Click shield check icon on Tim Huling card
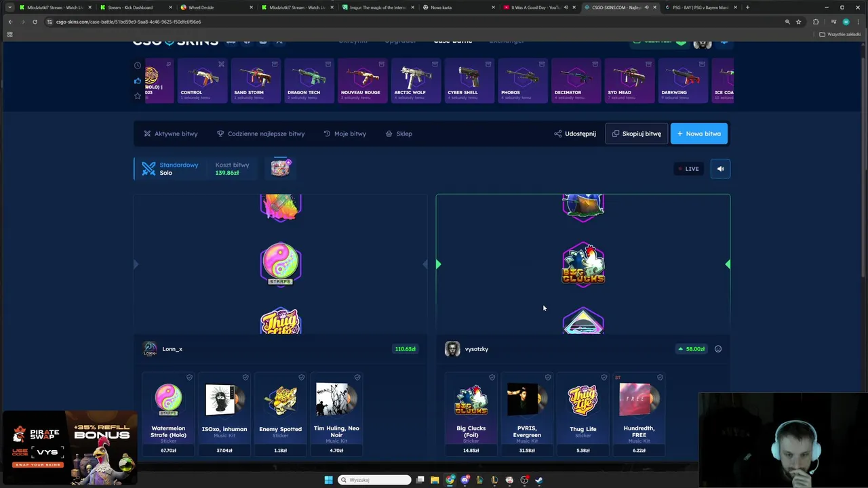868x488 pixels. tap(357, 378)
